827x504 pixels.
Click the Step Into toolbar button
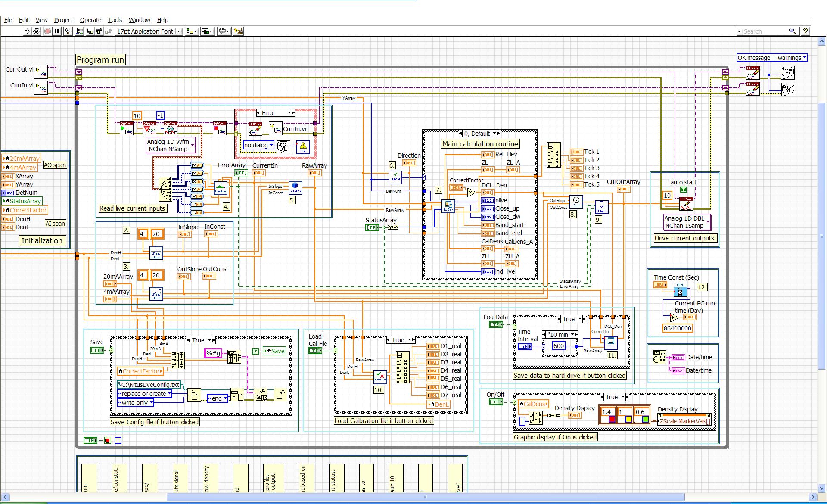(x=90, y=31)
